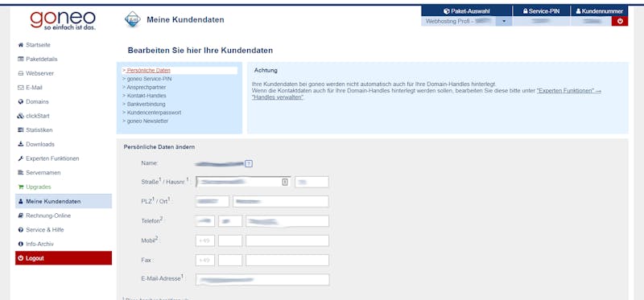This screenshot has height=300, width=644.
Task: Click into the Straße input field
Action: 243,183
